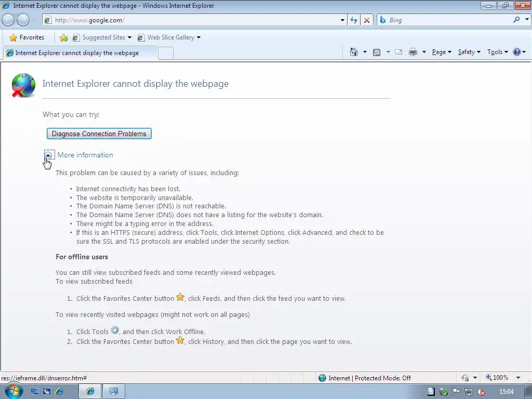Open the address bar history dropdown
The image size is (532, 399).
(x=342, y=20)
